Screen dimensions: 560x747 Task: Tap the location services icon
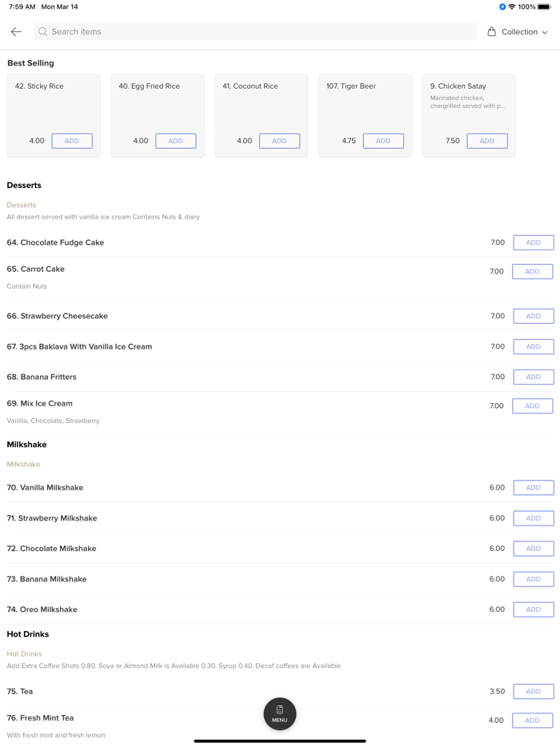[x=502, y=7]
